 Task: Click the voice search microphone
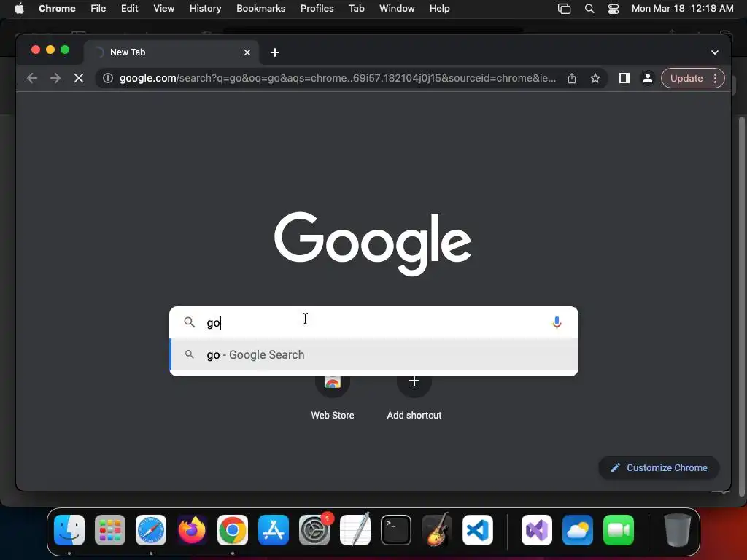point(557,322)
